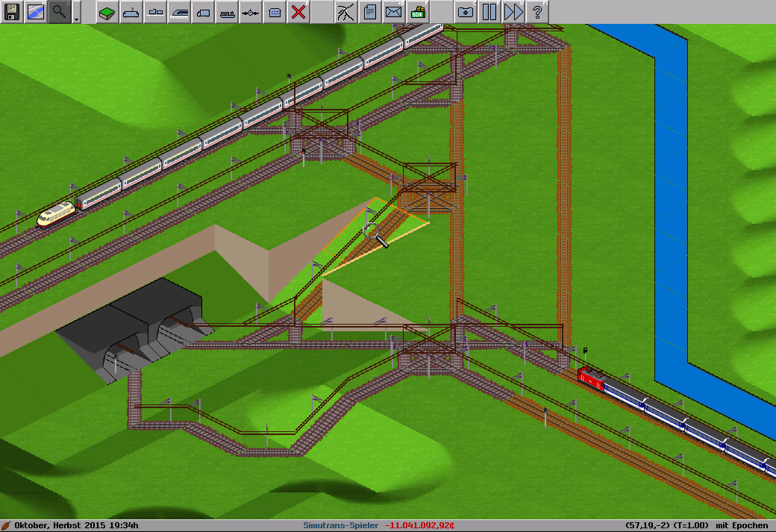
Task: Open the lists document icon
Action: pos(369,12)
